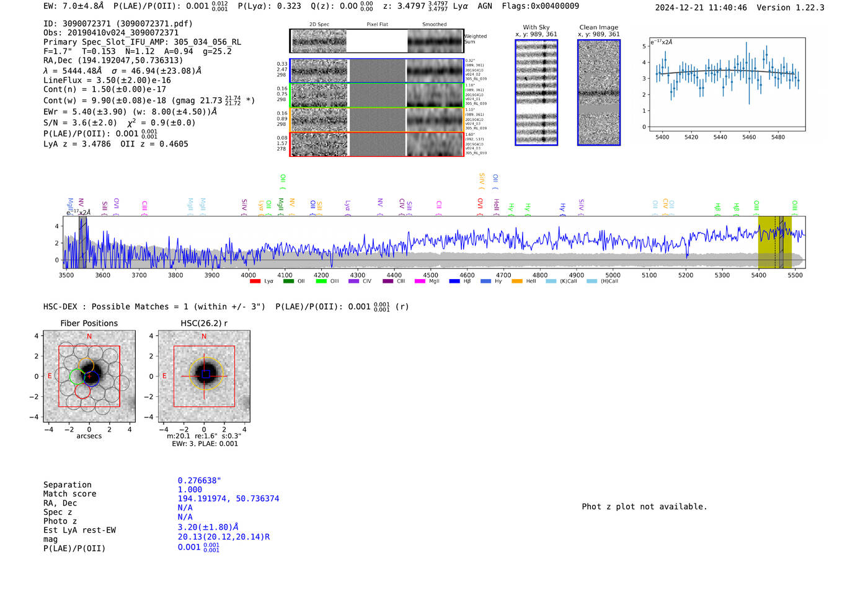Viewport: 868px width, 591px height.
Task: Click the blue separation value 0.276638"
Action: click(199, 481)
